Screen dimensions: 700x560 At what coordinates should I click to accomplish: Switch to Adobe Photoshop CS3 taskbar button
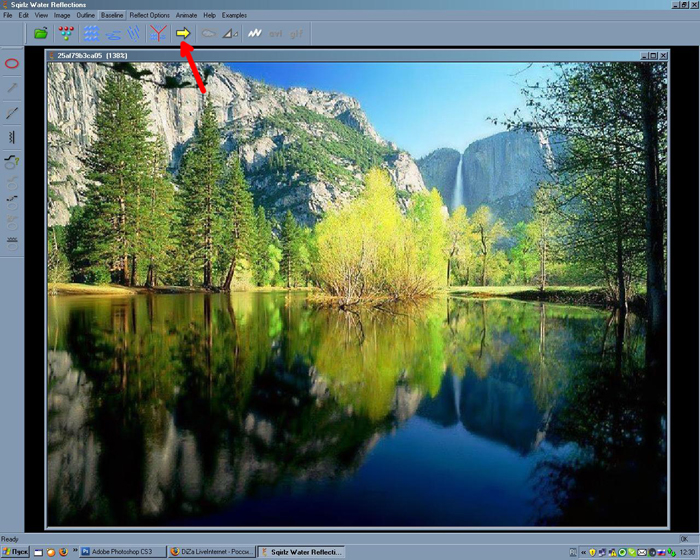[x=122, y=552]
